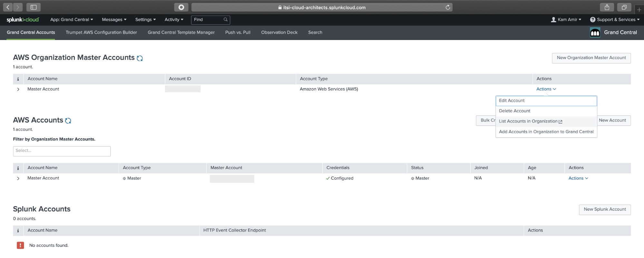The width and height of the screenshot is (644, 258).
Task: Click the New Account button
Action: pyautogui.click(x=614, y=120)
